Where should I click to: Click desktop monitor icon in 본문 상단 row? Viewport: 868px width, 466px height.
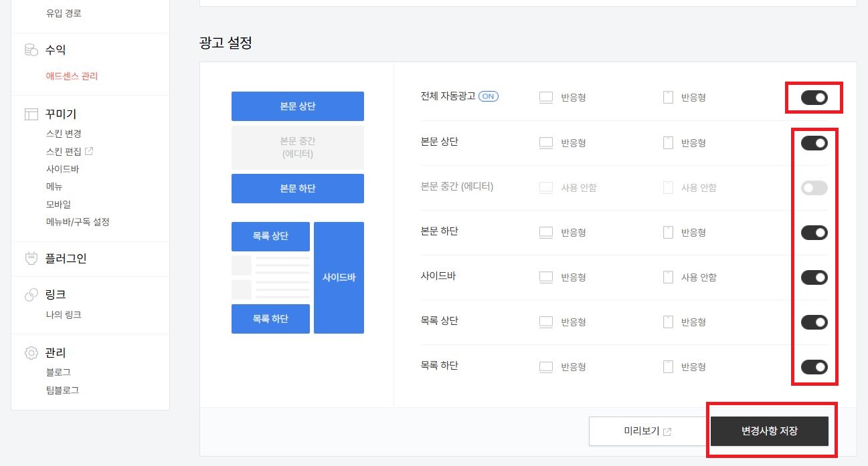(546, 143)
